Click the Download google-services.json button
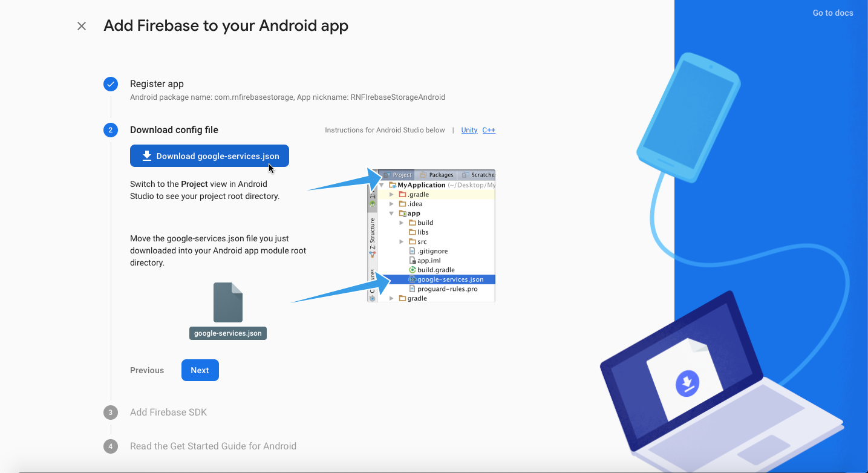 click(209, 156)
